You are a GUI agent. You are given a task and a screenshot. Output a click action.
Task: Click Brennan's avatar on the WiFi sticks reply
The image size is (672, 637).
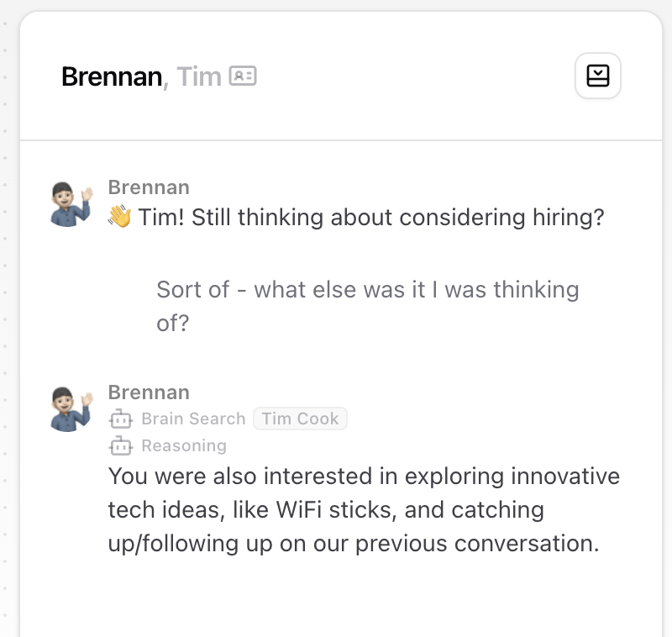click(71, 409)
